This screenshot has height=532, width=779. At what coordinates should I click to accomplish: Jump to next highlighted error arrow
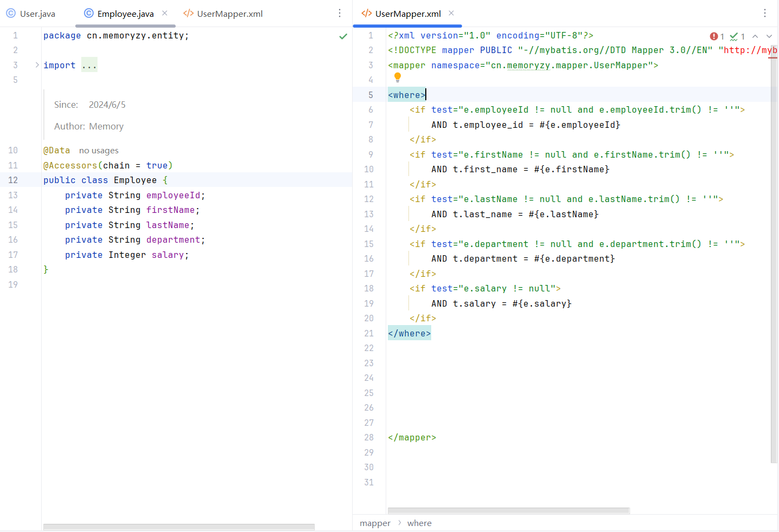point(769,36)
